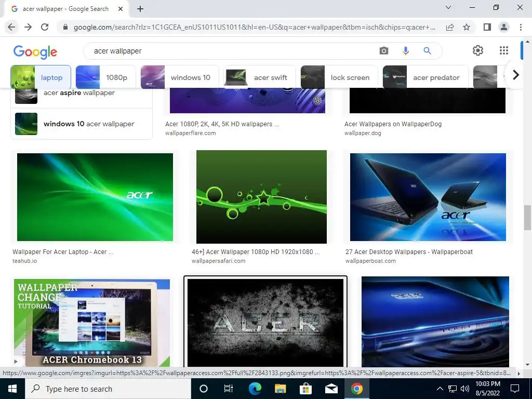Click the lock site info icon
532x399 pixels.
pos(65,27)
